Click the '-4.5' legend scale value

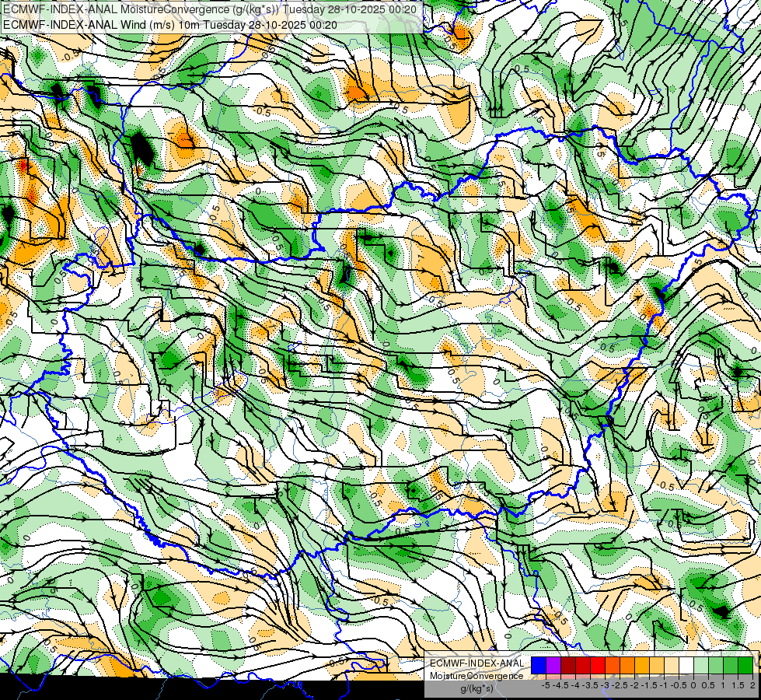[560, 685]
